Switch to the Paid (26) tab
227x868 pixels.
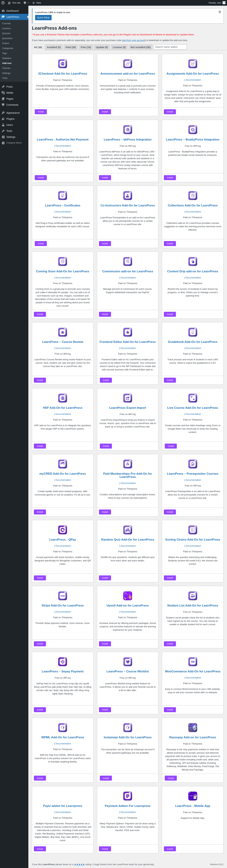(x=71, y=47)
